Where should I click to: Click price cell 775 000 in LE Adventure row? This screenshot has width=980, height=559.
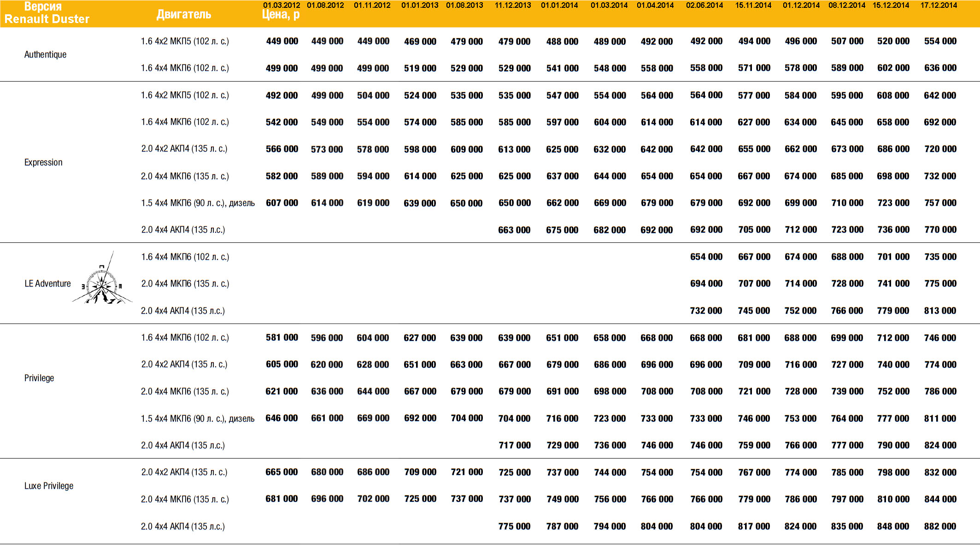[940, 283]
